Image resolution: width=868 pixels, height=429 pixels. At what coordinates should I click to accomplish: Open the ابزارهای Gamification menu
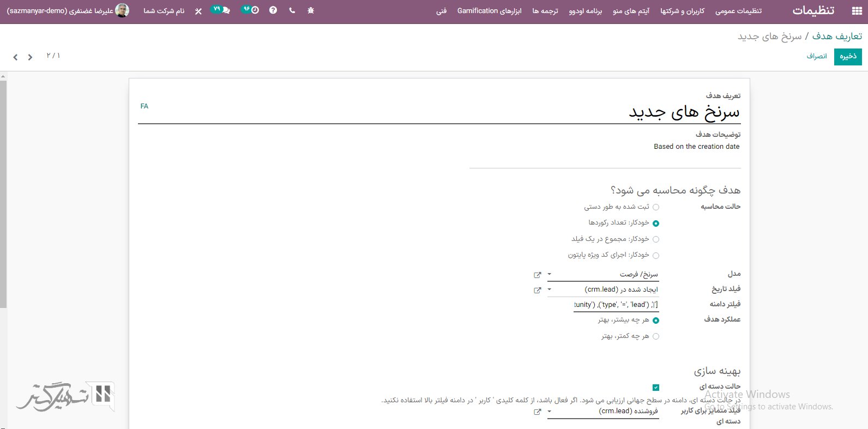(489, 11)
